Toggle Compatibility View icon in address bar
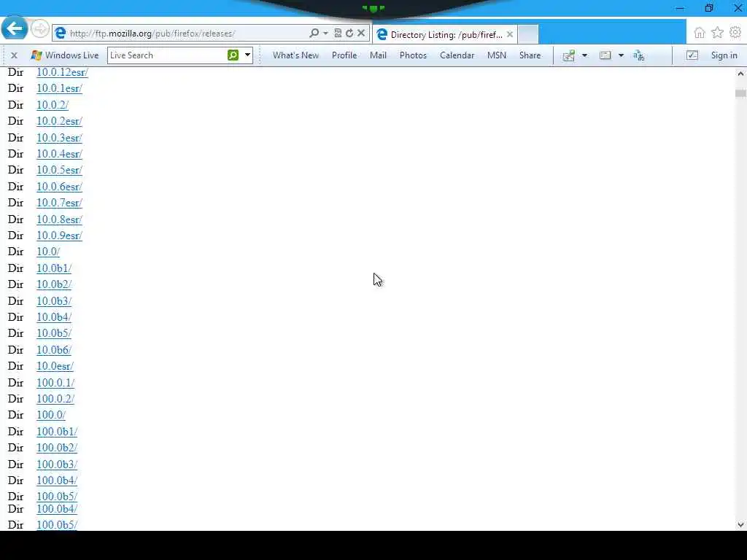Viewport: 747px width, 560px height. pyautogui.click(x=338, y=33)
